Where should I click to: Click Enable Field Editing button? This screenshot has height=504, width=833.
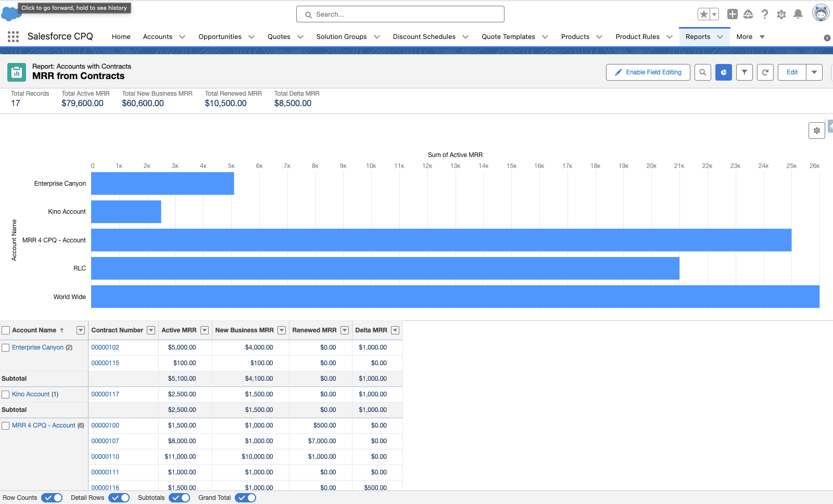coord(648,72)
